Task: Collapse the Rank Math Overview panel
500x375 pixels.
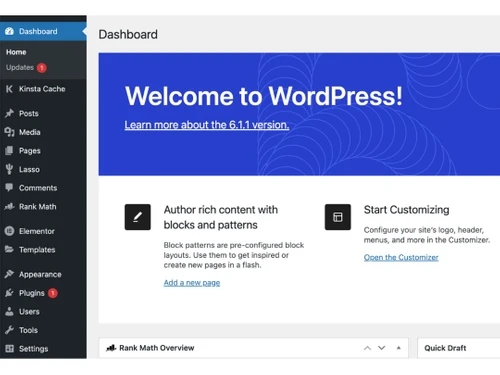Action: tap(399, 348)
